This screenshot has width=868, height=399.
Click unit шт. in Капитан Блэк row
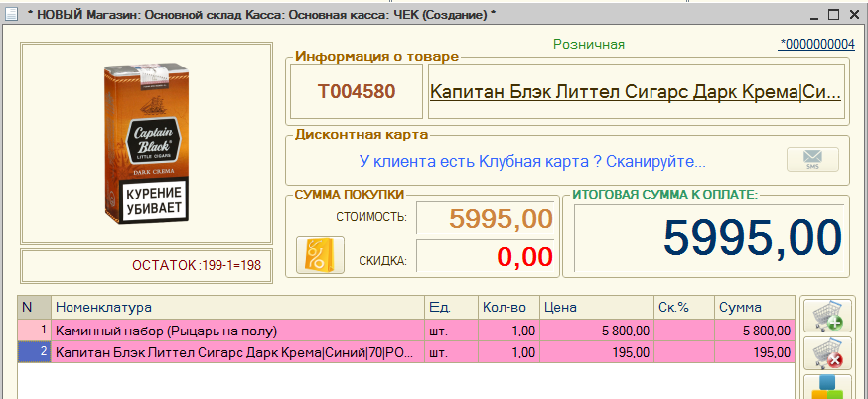click(x=451, y=352)
